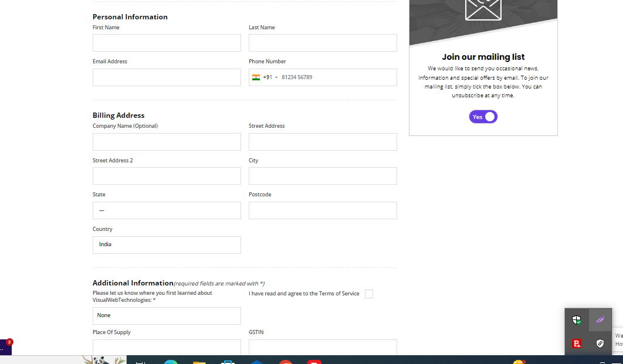The image size is (623, 364).
Task: Open the +91 country code dropdown
Action: pos(269,77)
